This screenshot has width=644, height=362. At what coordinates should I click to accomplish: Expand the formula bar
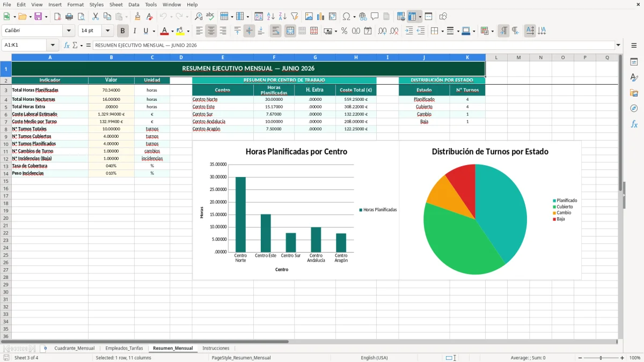point(618,45)
